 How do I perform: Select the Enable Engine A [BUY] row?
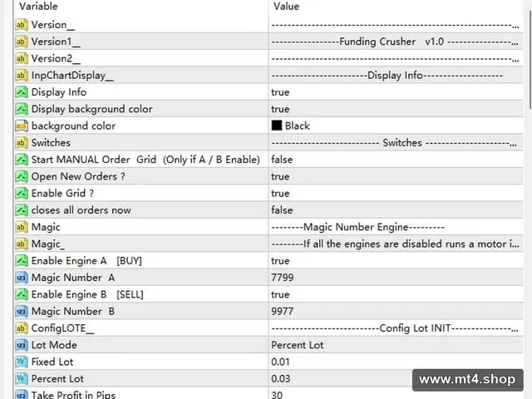click(268, 260)
